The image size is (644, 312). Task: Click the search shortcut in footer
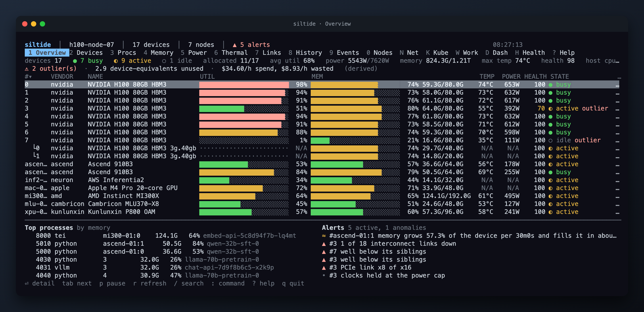click(x=188, y=283)
